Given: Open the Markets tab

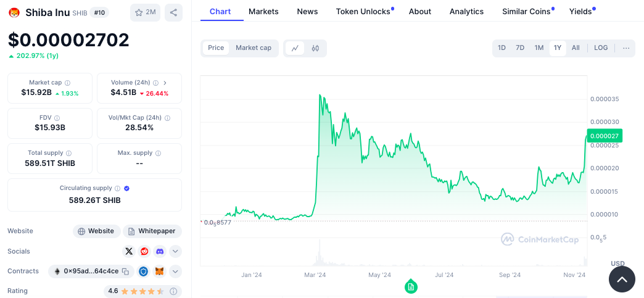Looking at the screenshot, I should pos(263,12).
